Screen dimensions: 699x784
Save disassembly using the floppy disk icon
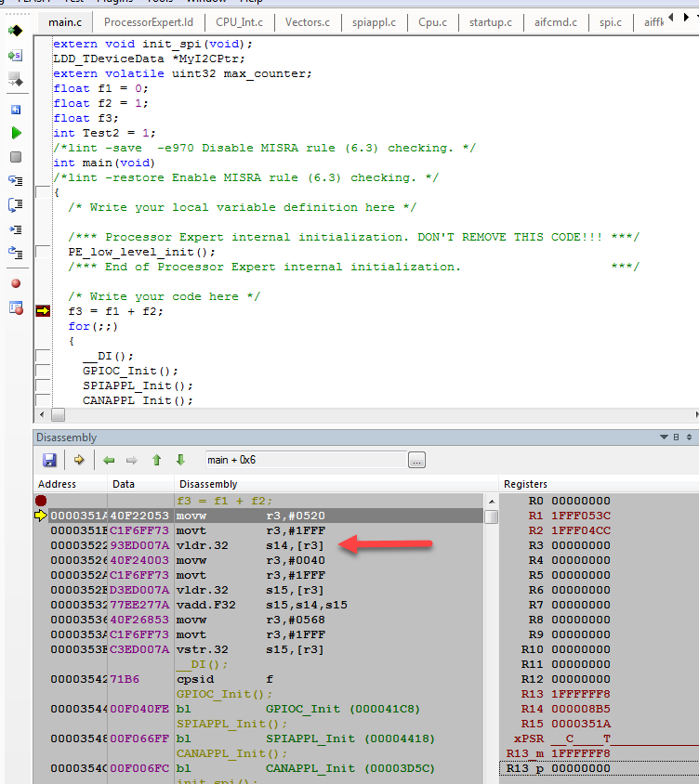coord(49,460)
